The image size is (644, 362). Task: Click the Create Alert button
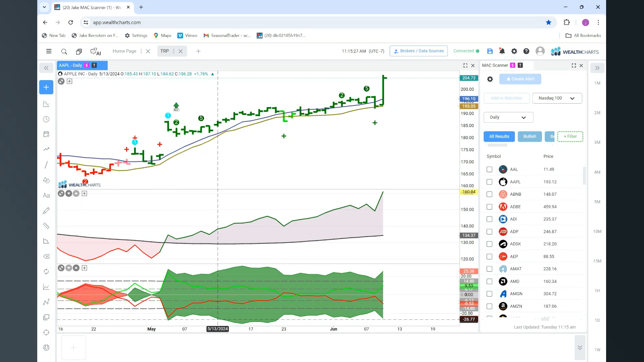coord(520,79)
